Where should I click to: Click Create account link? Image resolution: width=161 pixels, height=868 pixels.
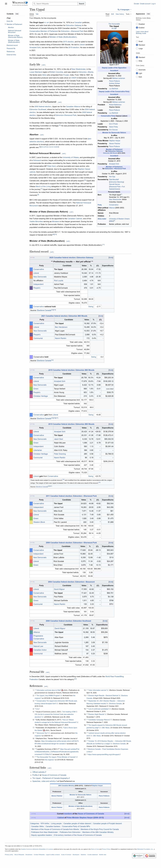(145, 4)
